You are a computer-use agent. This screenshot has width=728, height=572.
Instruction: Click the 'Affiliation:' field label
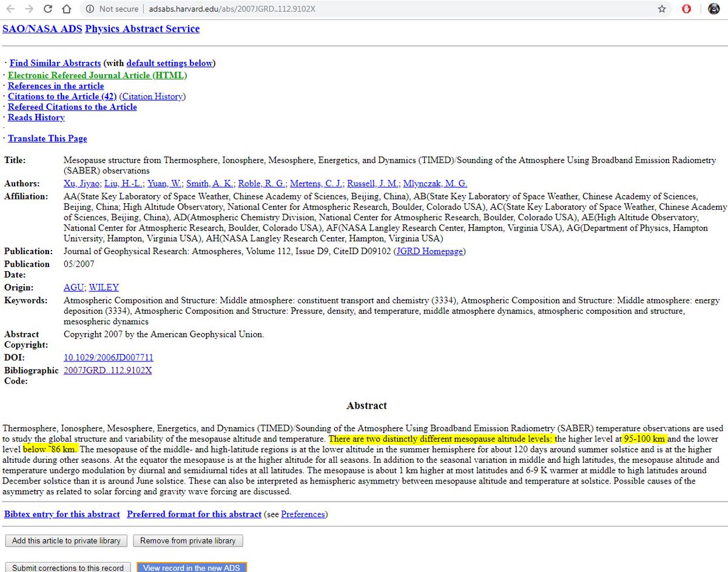point(26,196)
